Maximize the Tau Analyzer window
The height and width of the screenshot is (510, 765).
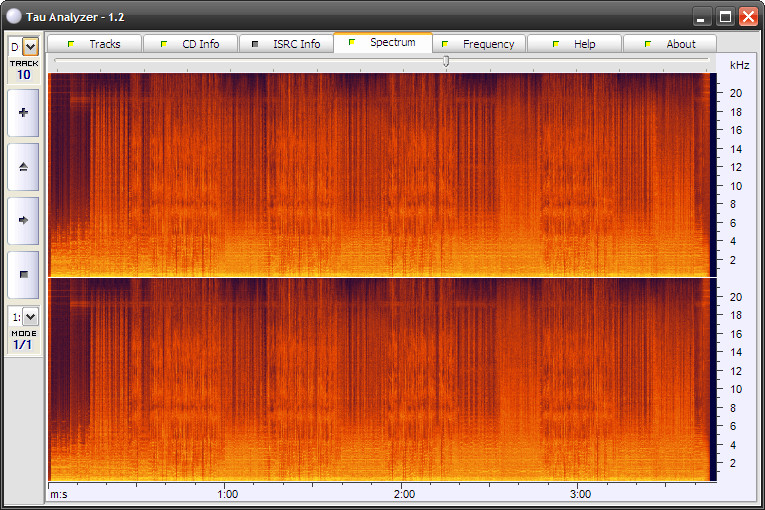coord(725,16)
